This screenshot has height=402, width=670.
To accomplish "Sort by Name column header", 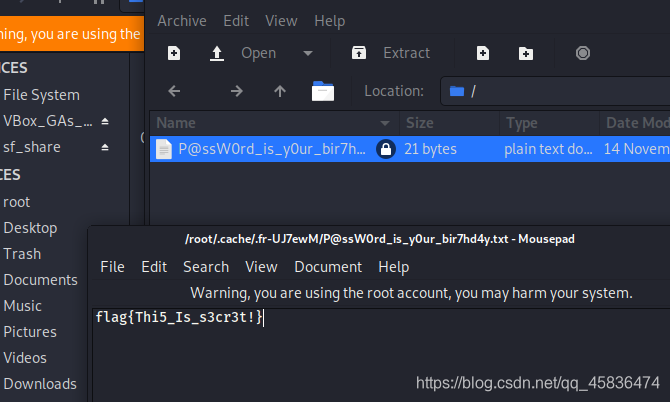I will [x=274, y=123].
